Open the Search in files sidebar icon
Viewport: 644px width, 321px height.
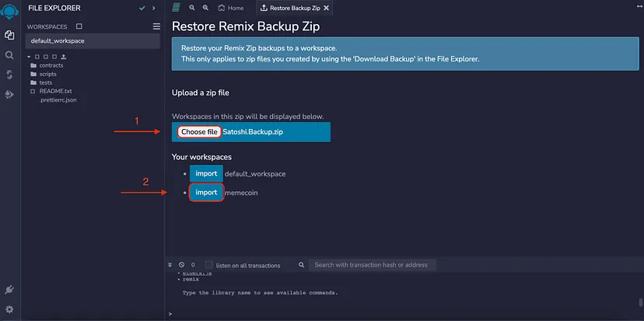[9, 55]
